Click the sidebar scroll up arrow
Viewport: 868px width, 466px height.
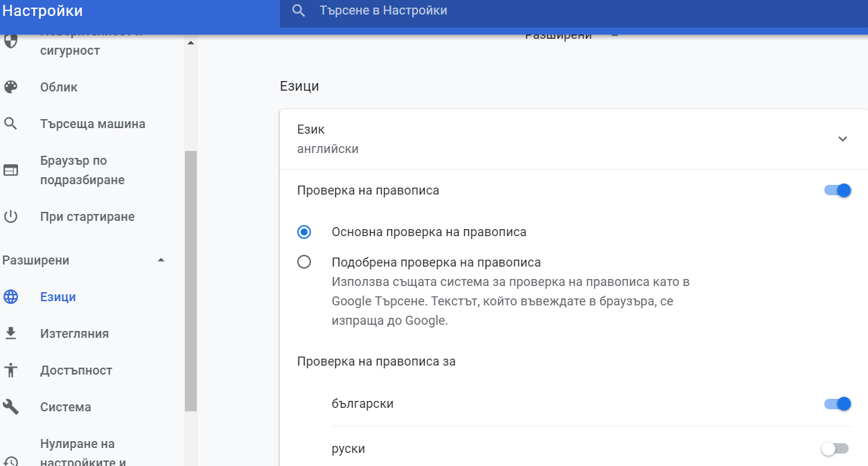coord(191,43)
